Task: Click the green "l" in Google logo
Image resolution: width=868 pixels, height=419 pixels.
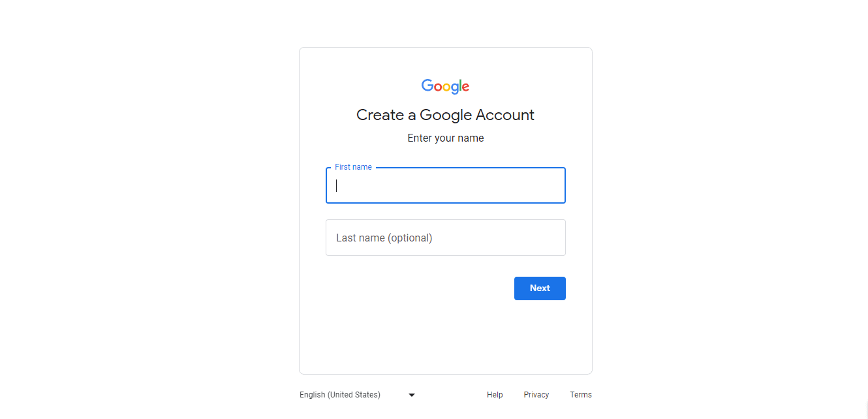Action: click(460, 85)
